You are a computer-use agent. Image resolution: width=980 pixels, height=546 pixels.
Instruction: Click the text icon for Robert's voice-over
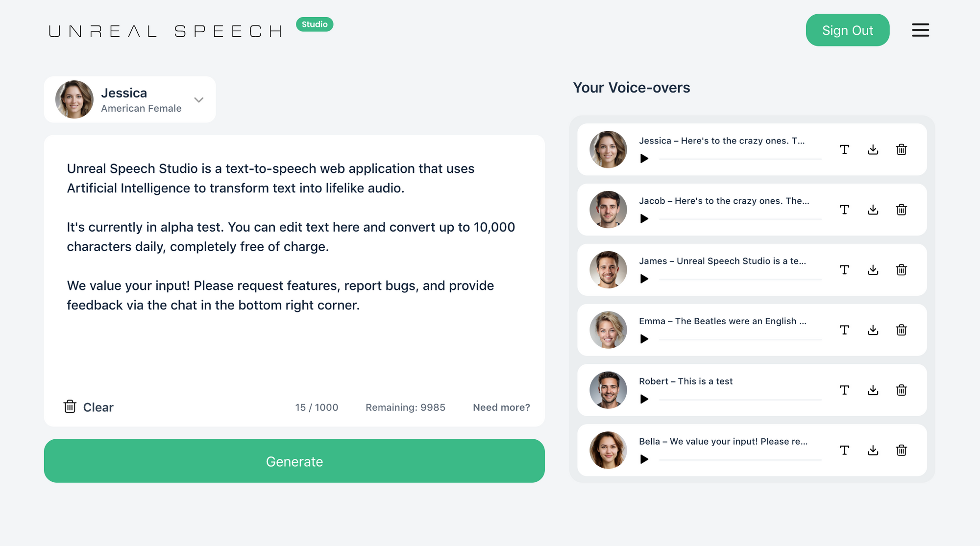pyautogui.click(x=845, y=389)
